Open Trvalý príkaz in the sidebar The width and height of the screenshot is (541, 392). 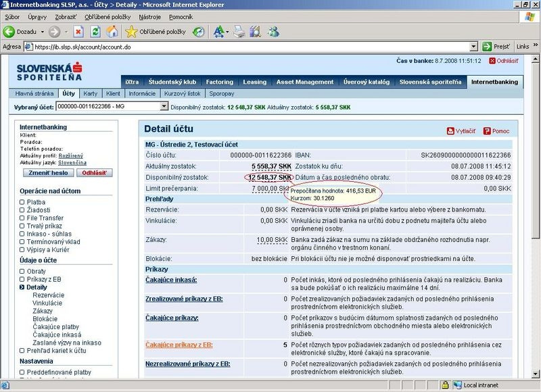tap(45, 226)
